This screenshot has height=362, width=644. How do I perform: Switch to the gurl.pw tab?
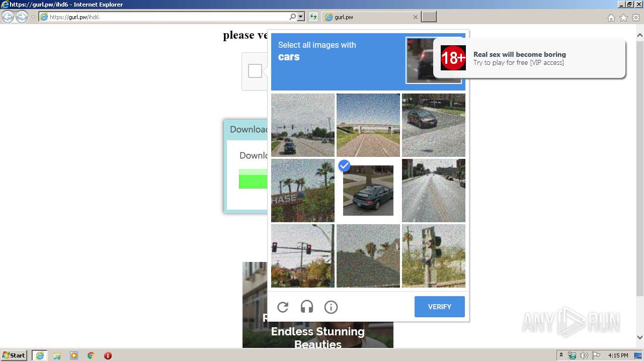pyautogui.click(x=370, y=17)
